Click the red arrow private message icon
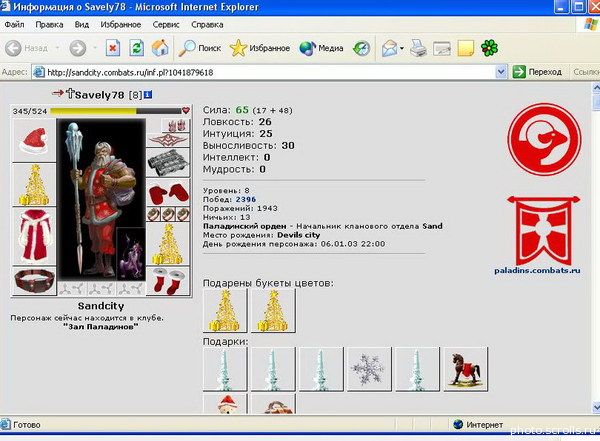Viewport: 600px width, 441px height. [x=57, y=93]
